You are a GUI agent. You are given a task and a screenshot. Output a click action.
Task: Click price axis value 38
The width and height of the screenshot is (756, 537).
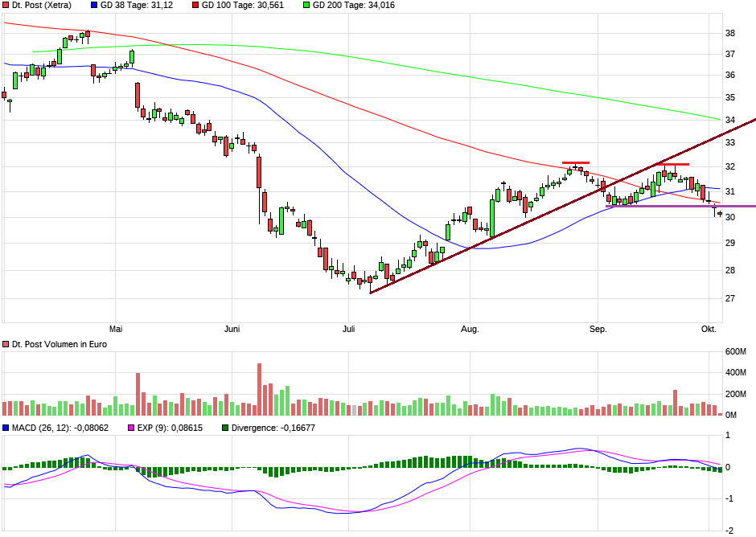[730, 33]
